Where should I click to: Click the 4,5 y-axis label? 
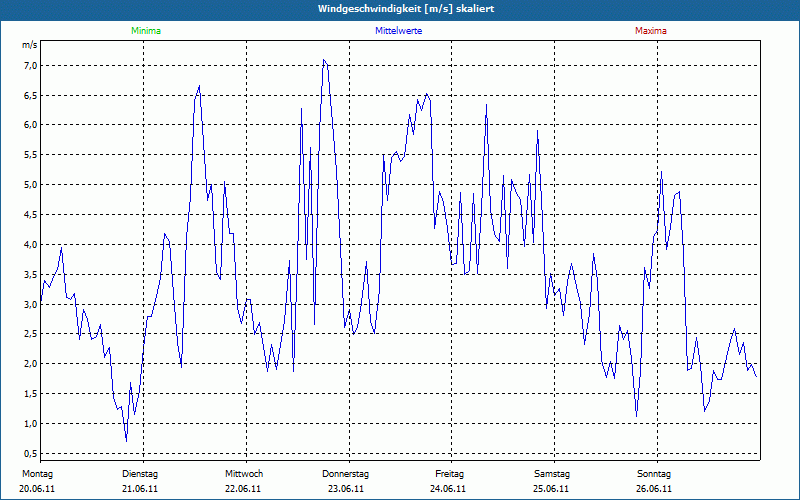pos(30,215)
